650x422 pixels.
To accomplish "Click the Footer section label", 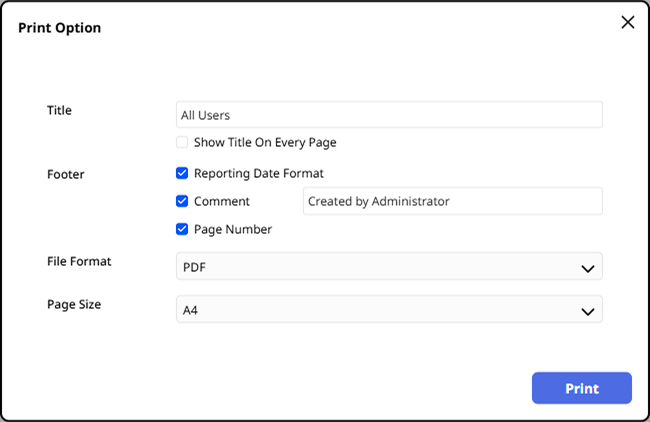I will (x=66, y=174).
